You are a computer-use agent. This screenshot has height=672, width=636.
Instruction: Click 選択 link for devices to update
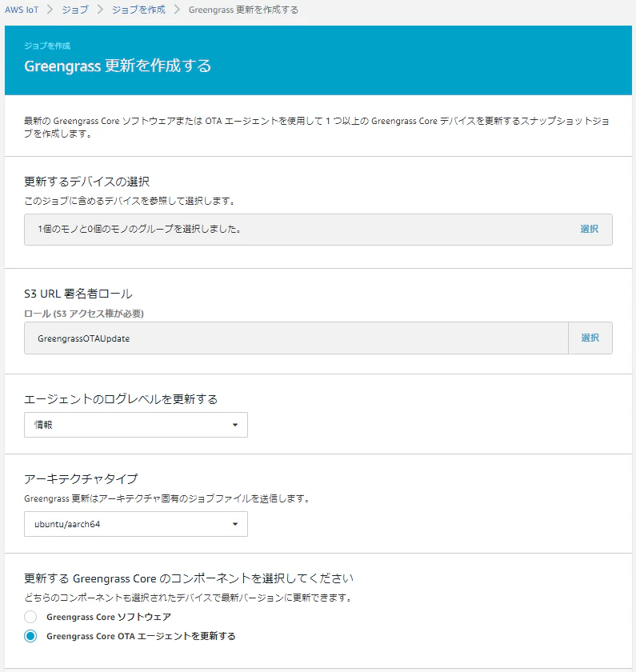[589, 229]
